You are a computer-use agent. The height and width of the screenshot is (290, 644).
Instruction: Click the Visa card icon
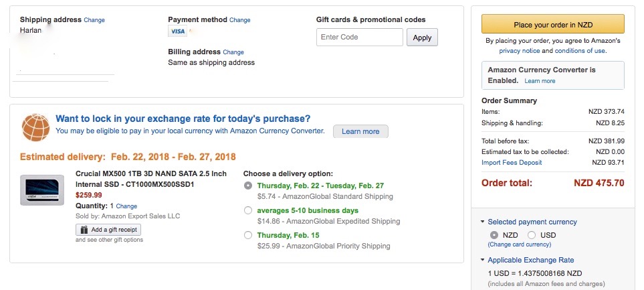177,31
